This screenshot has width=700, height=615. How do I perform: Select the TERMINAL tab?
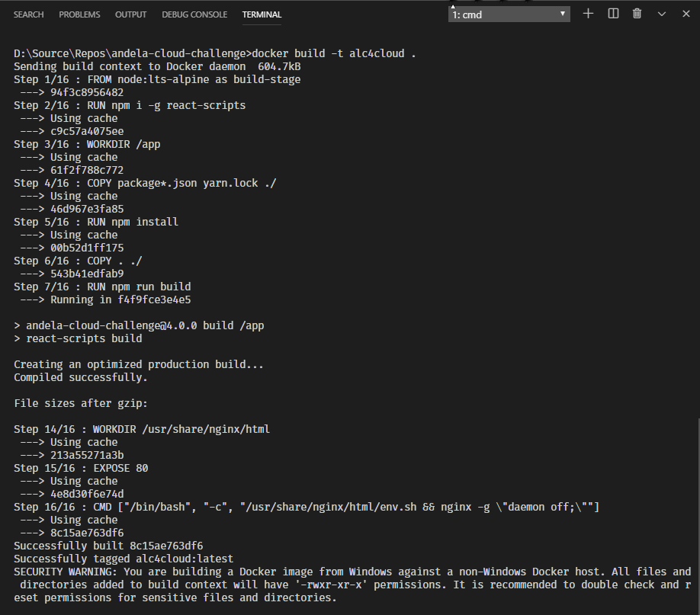pos(262,14)
